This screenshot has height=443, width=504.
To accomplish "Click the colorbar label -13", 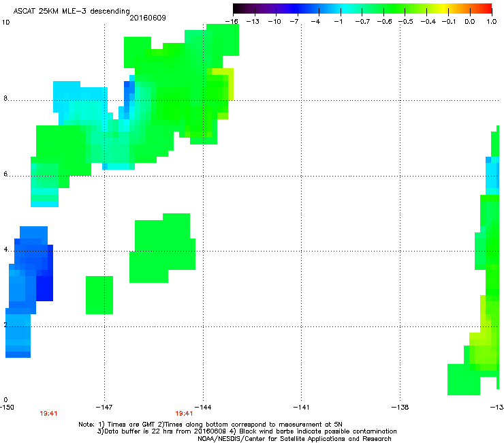I will point(253,22).
